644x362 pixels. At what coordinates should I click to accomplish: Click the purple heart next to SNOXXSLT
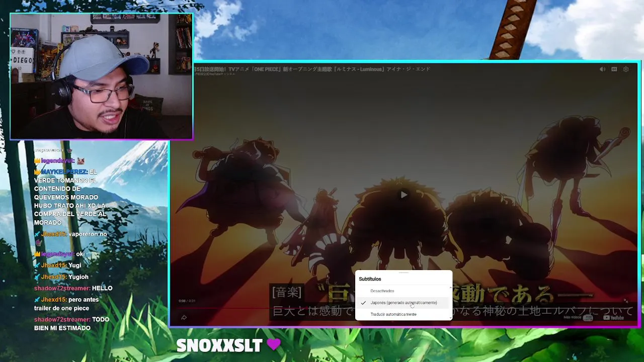tap(274, 345)
